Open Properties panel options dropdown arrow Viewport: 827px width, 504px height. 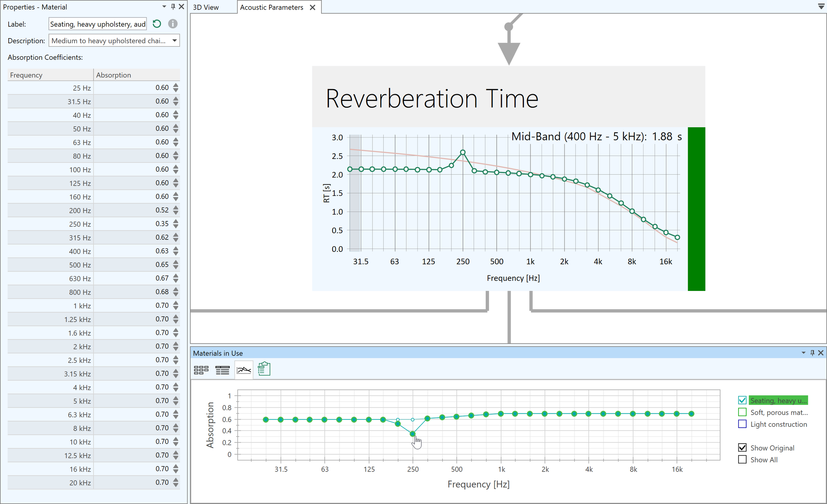(164, 6)
